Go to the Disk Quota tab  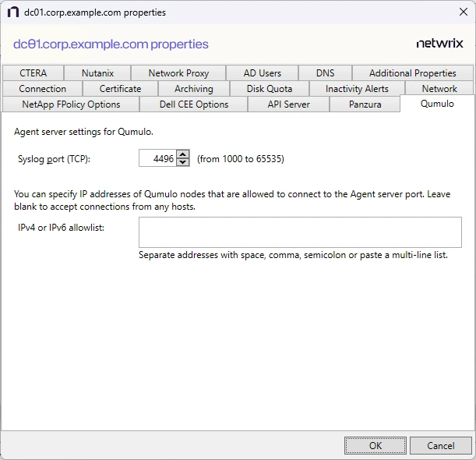(269, 89)
